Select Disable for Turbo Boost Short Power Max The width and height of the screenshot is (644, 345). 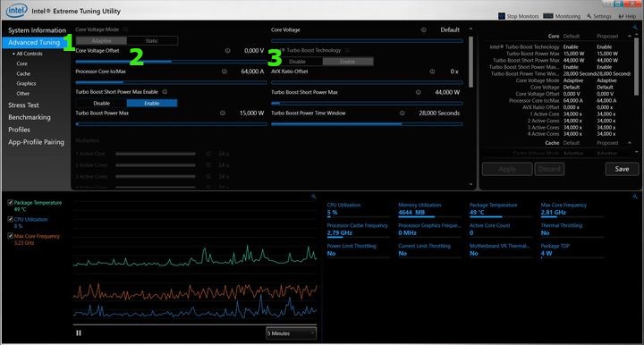tap(101, 104)
